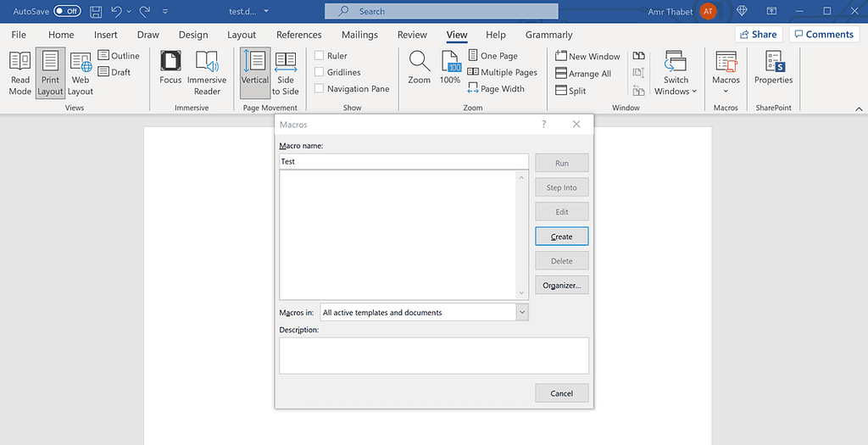
Task: Choose One Page zoom
Action: (492, 55)
